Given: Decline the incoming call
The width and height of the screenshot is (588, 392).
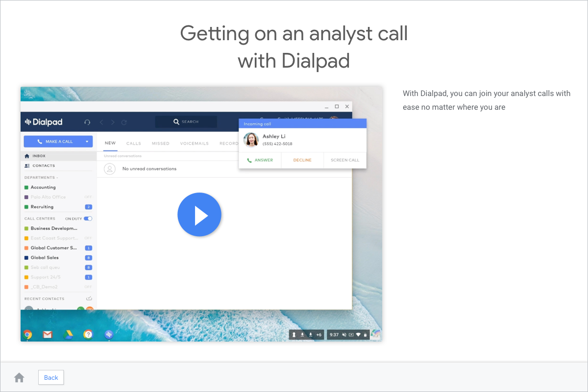Looking at the screenshot, I should click(302, 160).
